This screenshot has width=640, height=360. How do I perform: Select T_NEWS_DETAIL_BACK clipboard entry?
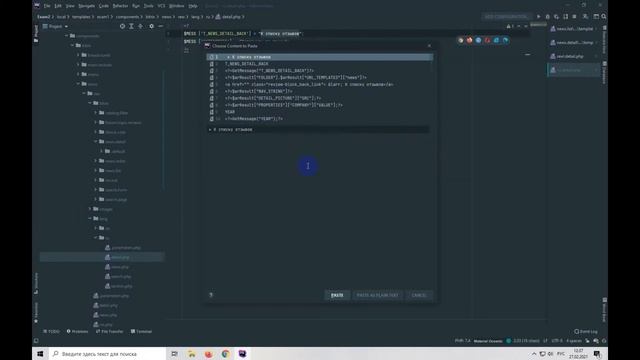tap(320, 64)
